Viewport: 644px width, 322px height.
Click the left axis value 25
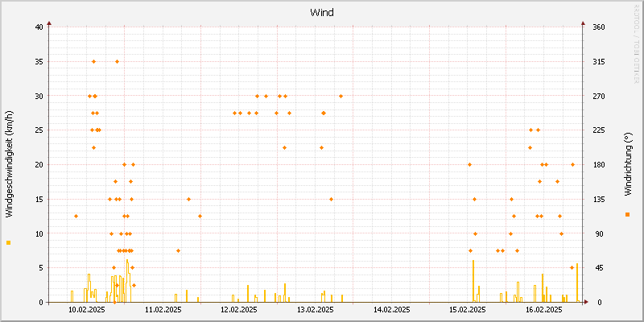tap(39, 130)
